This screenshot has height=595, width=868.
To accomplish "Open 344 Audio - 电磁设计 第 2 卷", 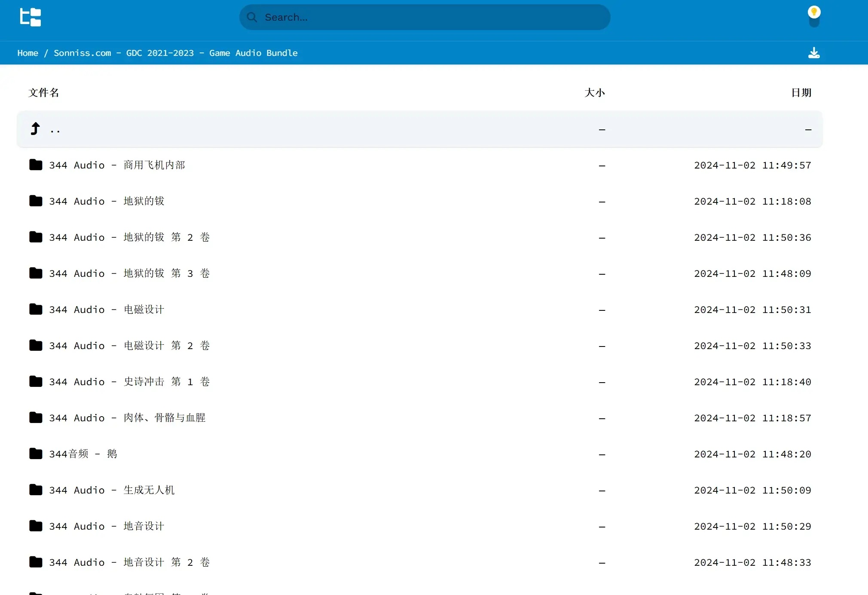I will pos(129,346).
